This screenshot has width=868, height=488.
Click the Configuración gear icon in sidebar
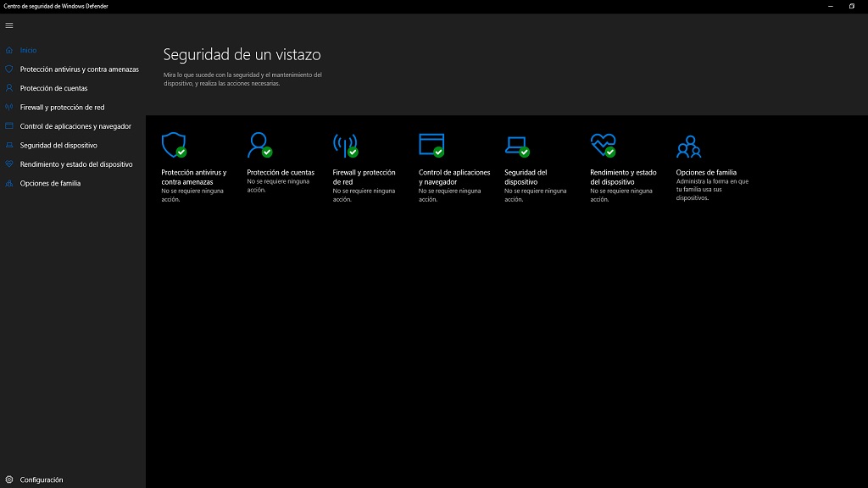click(9, 480)
